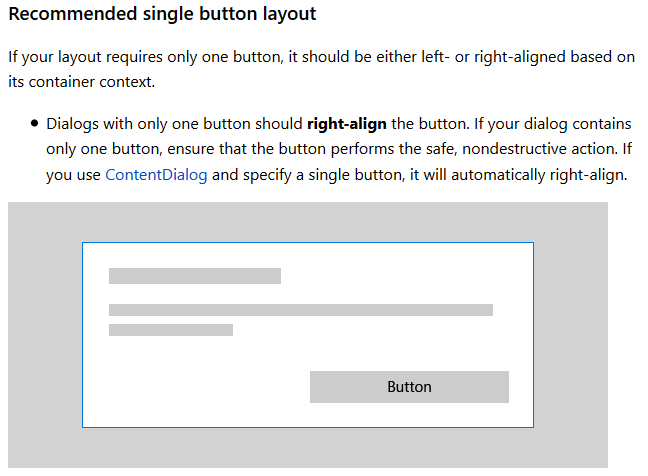648x476 pixels.
Task: Open the ContentDialog link
Action: click(156, 175)
